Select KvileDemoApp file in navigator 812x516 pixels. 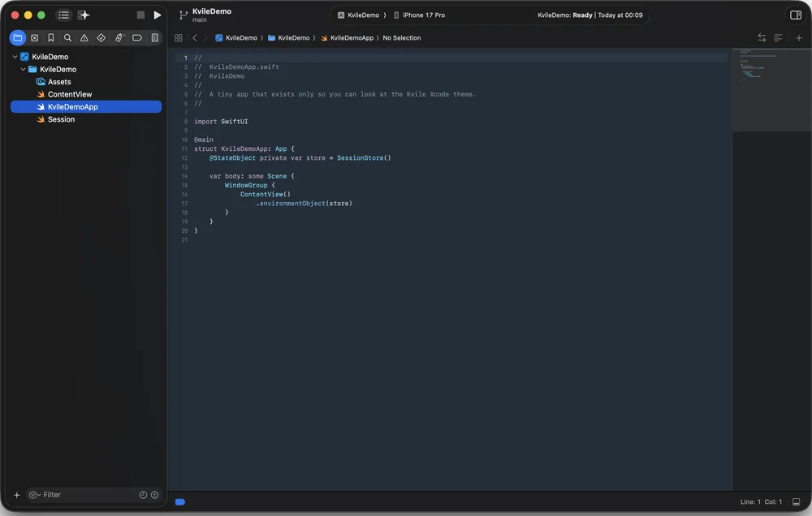(x=86, y=106)
